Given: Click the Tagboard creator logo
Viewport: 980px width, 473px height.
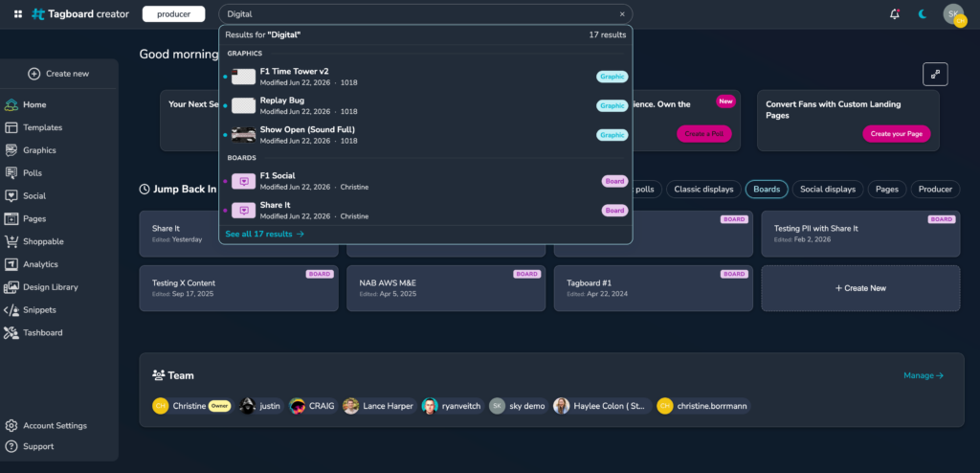Looking at the screenshot, I should tap(80, 13).
